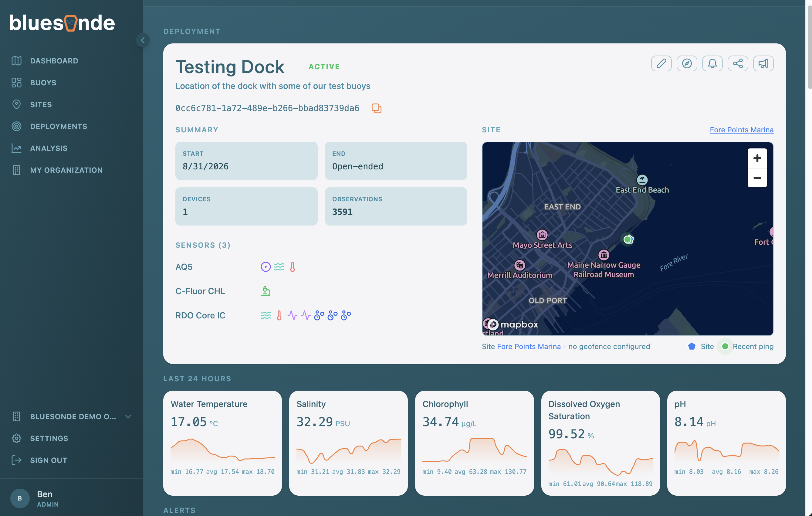
Task: Click the last RDO Core IC bubbles icon
Action: point(346,315)
